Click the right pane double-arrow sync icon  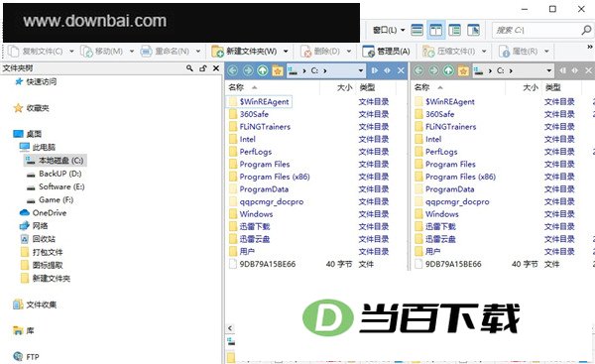point(575,70)
